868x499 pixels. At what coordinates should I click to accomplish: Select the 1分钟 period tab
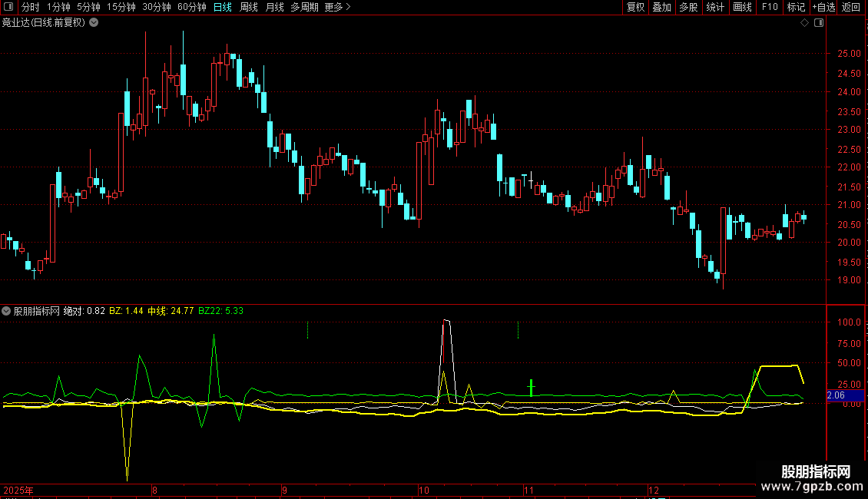[58, 7]
